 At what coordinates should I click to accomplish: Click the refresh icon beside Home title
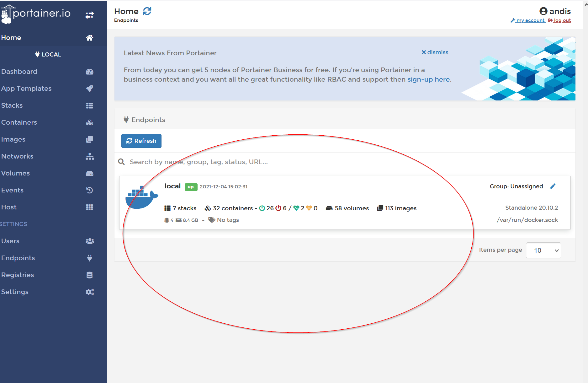[147, 11]
